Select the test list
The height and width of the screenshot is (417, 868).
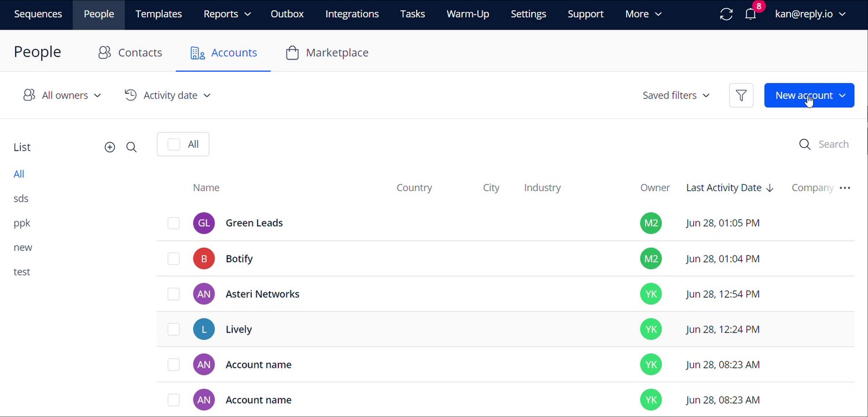21,272
